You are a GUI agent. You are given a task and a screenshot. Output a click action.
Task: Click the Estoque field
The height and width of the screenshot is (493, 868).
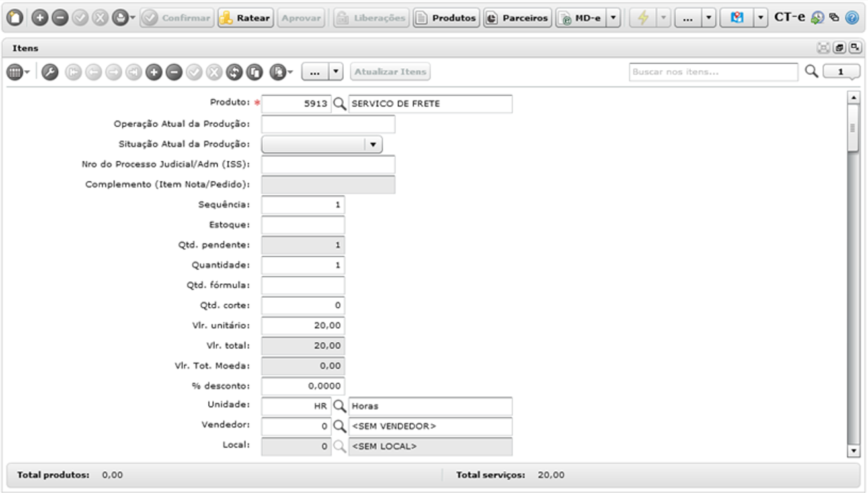(x=303, y=225)
